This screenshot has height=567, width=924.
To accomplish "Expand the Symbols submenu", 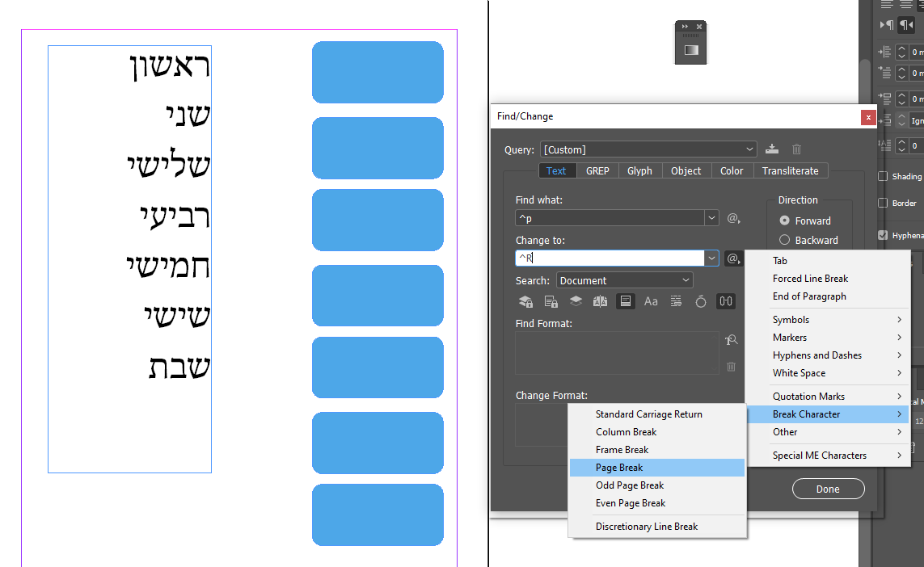I will [829, 320].
